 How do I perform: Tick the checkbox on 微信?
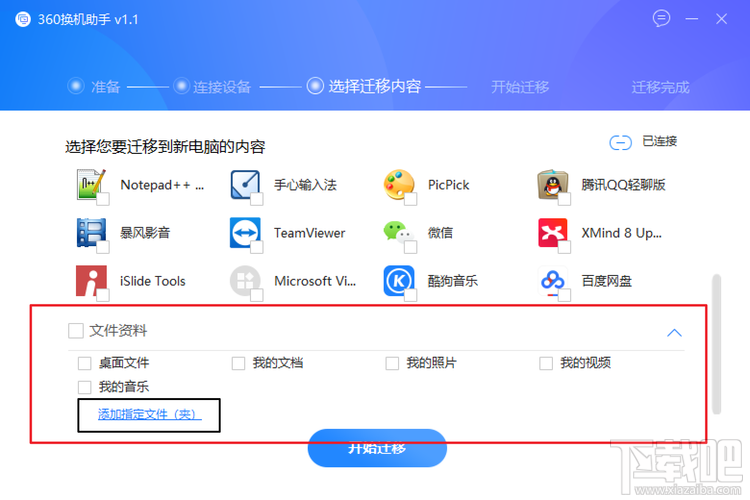pyautogui.click(x=410, y=247)
